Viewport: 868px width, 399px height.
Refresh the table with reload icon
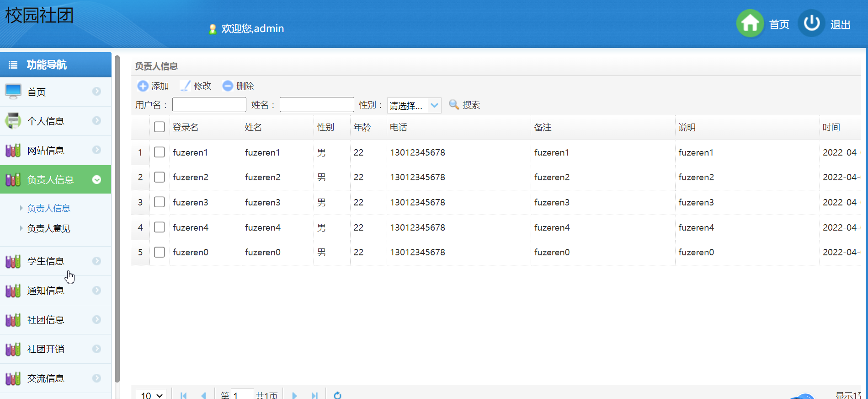point(337,395)
